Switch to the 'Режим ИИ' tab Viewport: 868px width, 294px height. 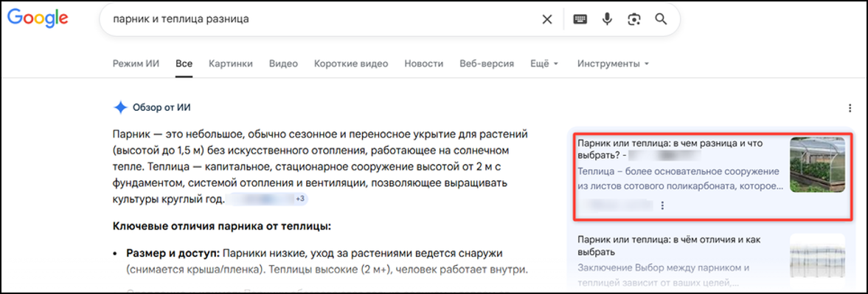(x=136, y=64)
